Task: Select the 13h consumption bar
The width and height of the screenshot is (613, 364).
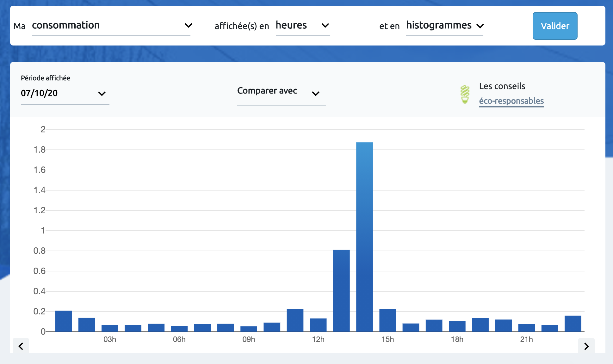Action: point(341,291)
